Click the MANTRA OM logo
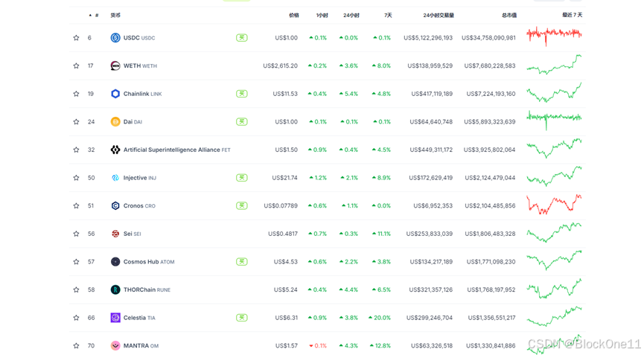644x355 pixels. (x=115, y=345)
